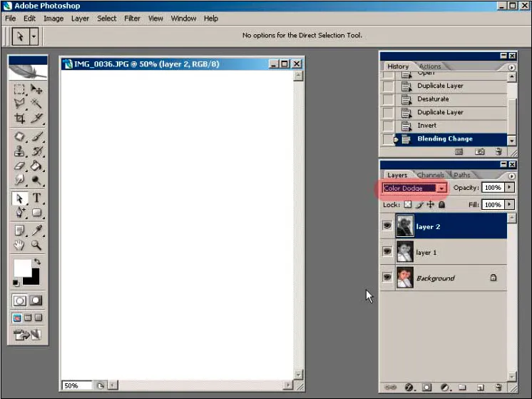This screenshot has height=399, width=532.
Task: Open Layers panel flyout menu
Action: [511, 176]
